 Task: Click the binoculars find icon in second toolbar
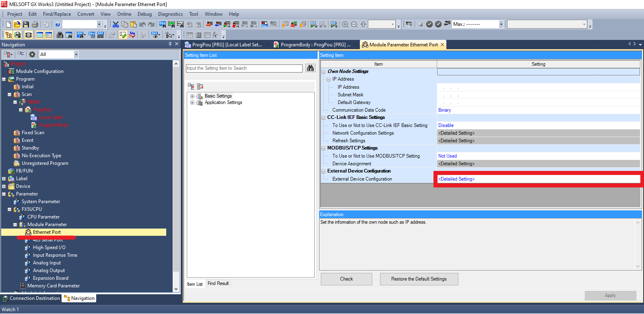(60, 35)
